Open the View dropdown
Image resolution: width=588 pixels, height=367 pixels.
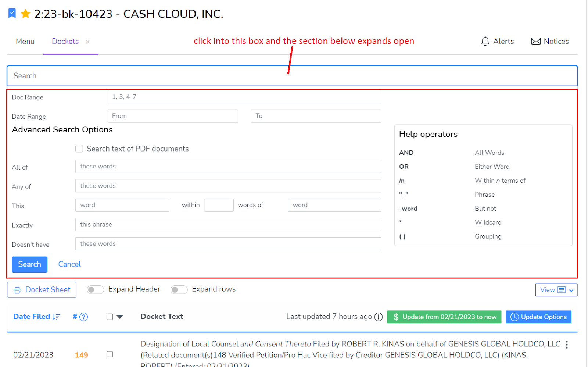pyautogui.click(x=556, y=290)
